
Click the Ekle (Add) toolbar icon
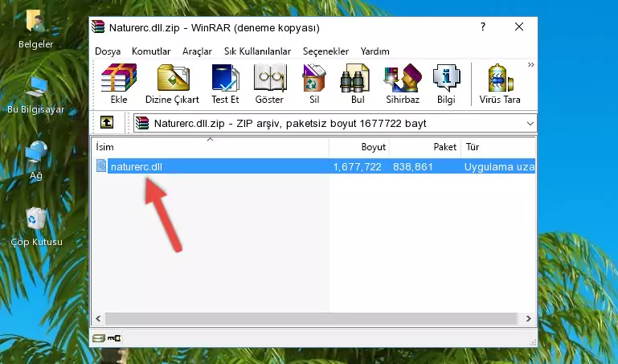pos(119,84)
